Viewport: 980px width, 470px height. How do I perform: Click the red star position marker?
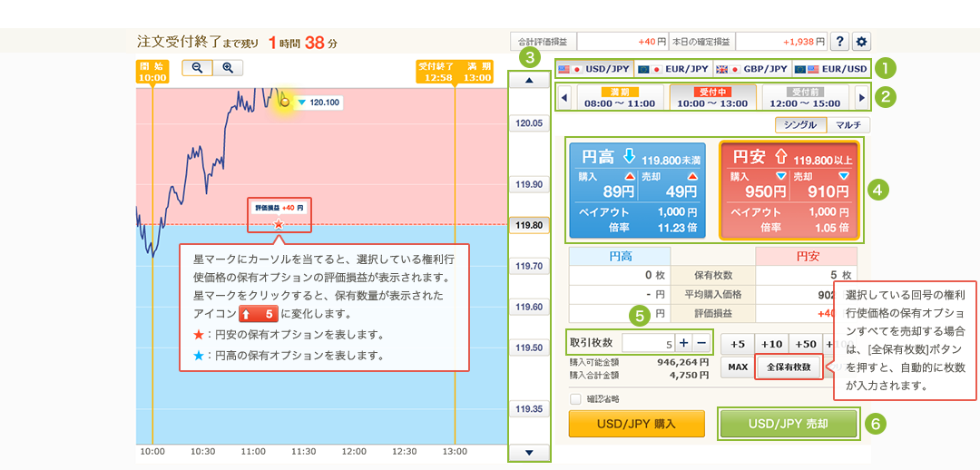[x=279, y=223]
